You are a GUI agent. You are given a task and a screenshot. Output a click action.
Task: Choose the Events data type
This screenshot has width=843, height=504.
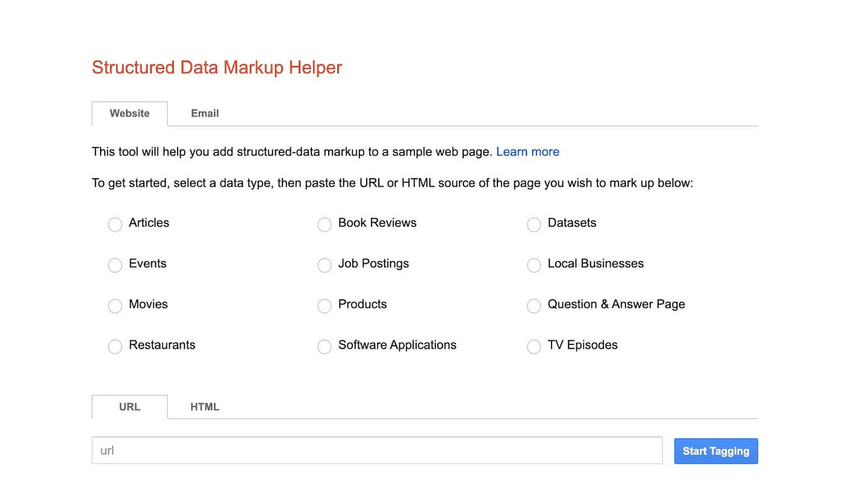pos(115,266)
